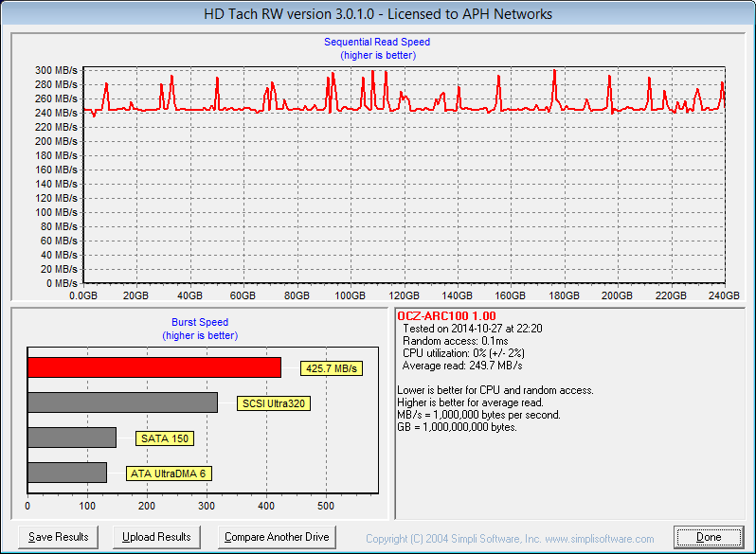Select the SATA 150 yellow label
This screenshot has width=756, height=554.
click(x=164, y=438)
